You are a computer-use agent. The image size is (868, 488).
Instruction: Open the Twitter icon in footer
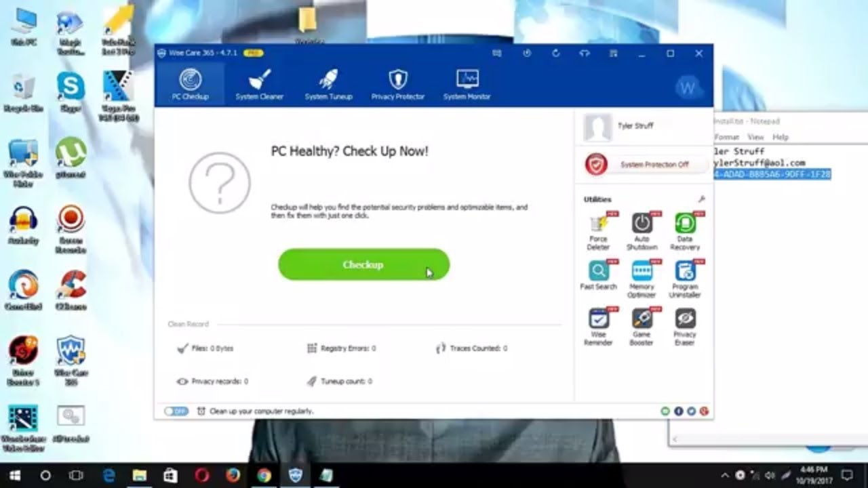(x=691, y=411)
